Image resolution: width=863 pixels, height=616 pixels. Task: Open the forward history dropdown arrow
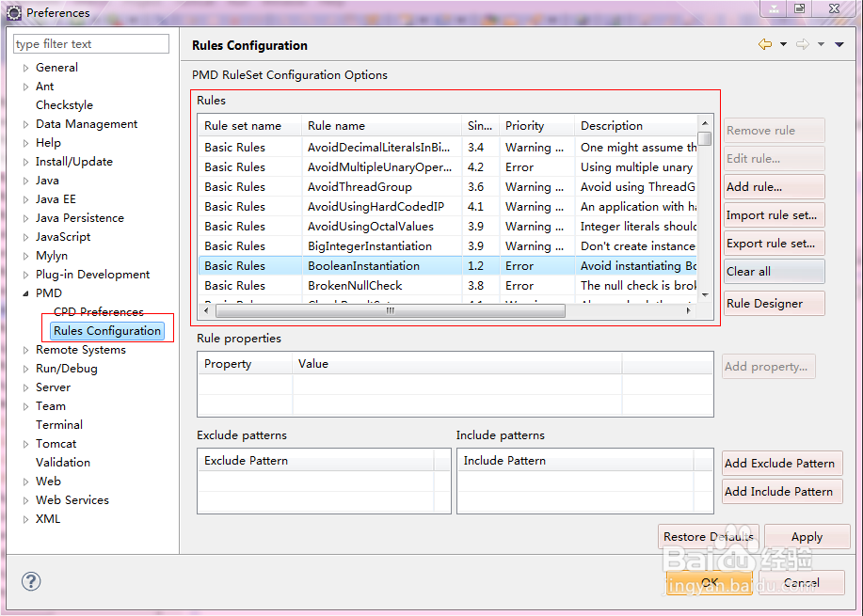[x=821, y=44]
